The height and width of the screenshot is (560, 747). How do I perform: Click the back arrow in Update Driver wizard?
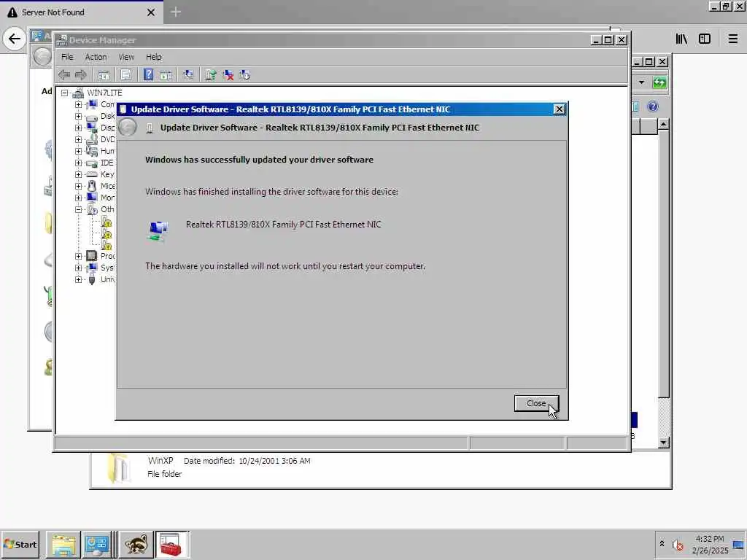128,128
